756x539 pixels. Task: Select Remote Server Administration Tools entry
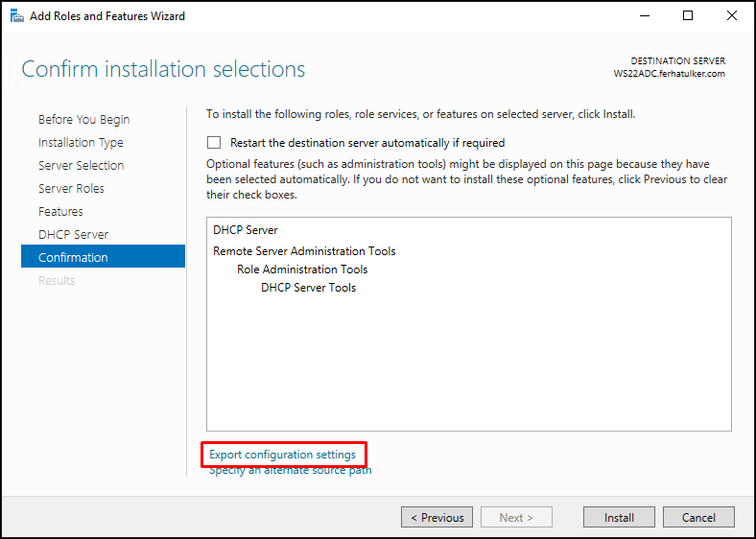pyautogui.click(x=304, y=251)
